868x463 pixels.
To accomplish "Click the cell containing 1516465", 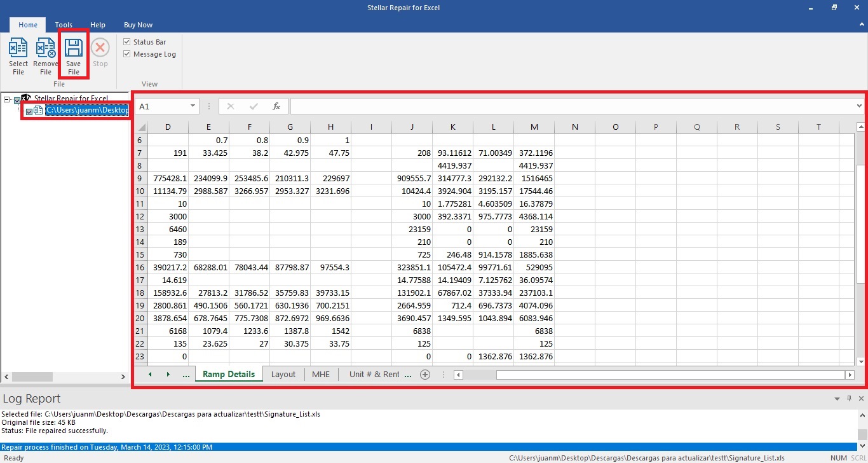I will 534,178.
